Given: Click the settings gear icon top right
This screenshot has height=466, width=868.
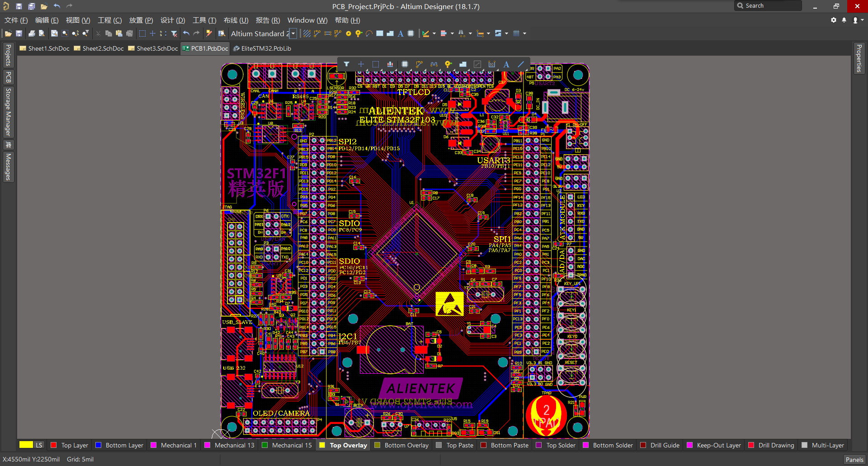Looking at the screenshot, I should click(x=834, y=20).
